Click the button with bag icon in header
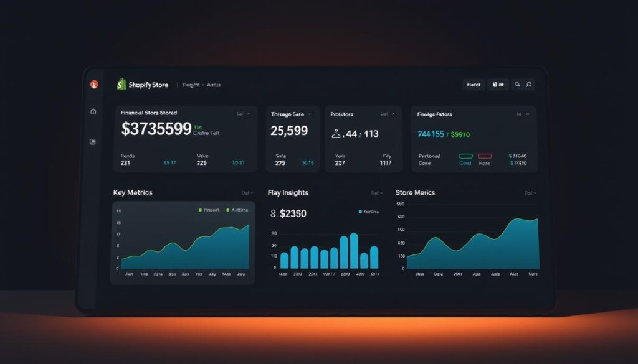 [498, 85]
